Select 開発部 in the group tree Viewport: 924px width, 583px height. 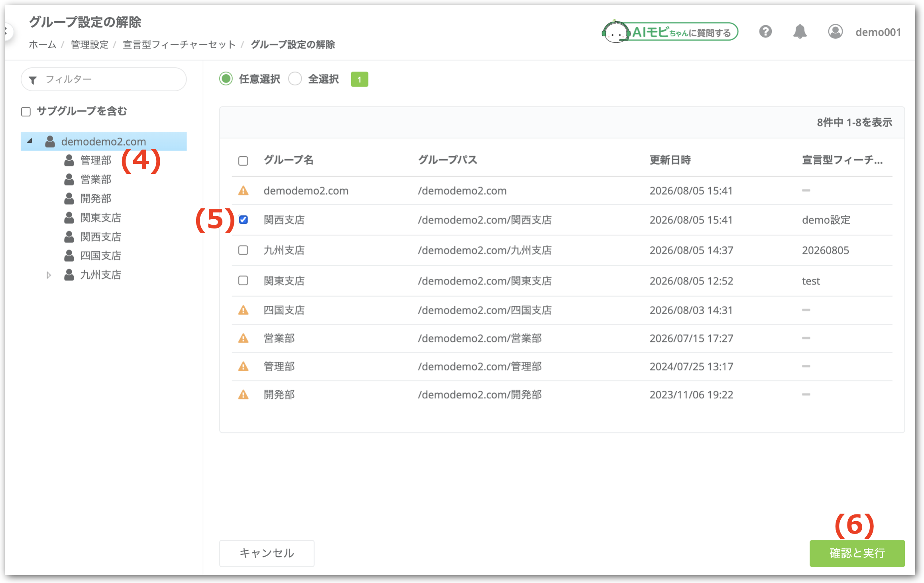tap(96, 198)
